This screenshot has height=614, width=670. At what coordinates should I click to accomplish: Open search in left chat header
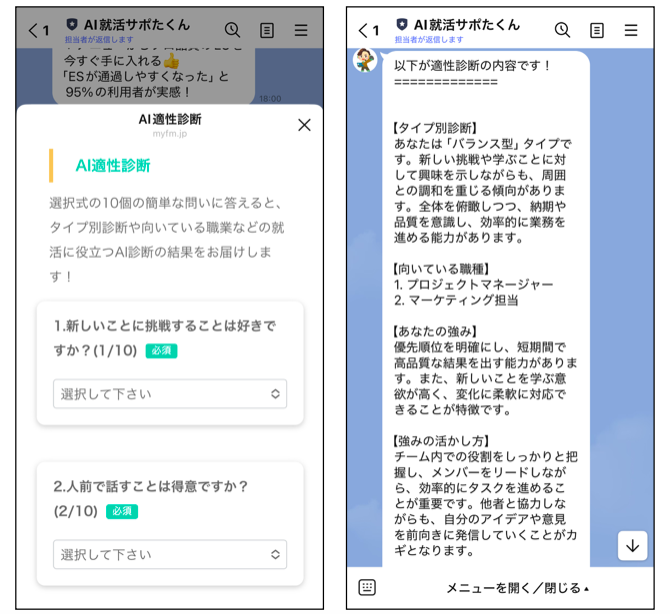[233, 30]
